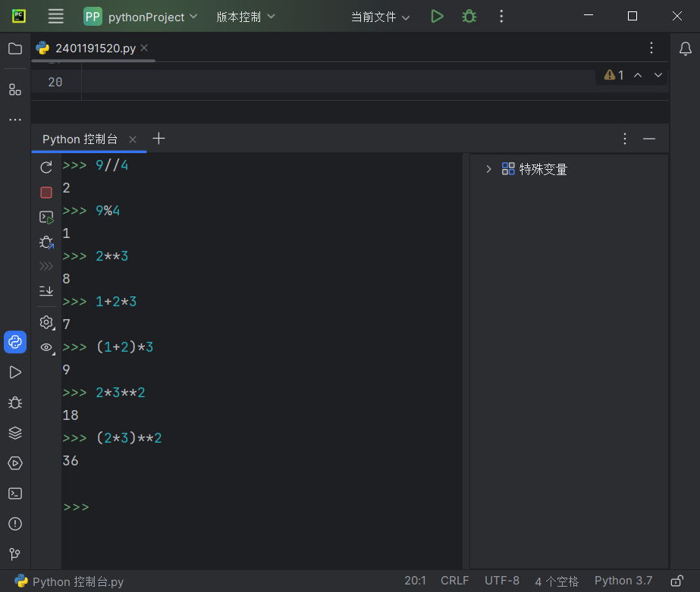Attach debugger to the console
This screenshot has width=700, height=592.
[x=46, y=243]
